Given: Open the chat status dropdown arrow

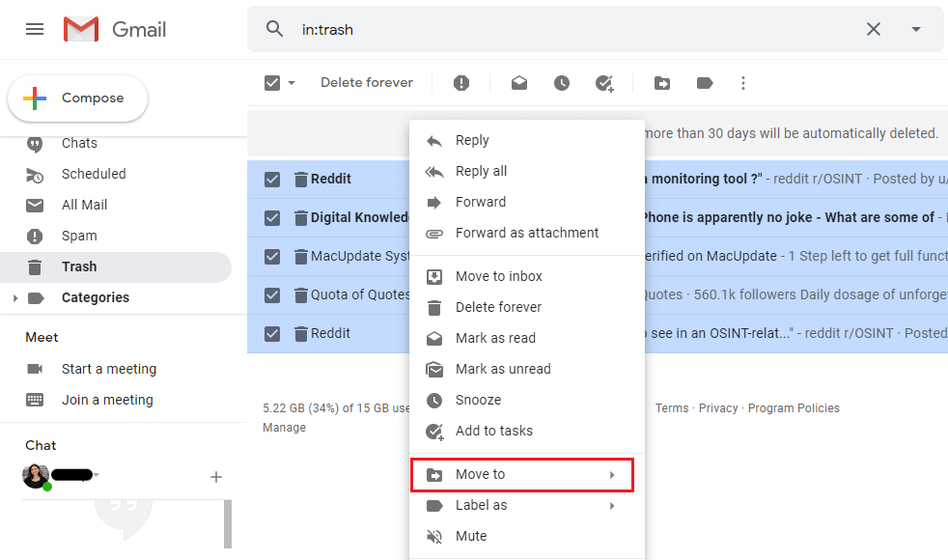Looking at the screenshot, I should [x=97, y=475].
